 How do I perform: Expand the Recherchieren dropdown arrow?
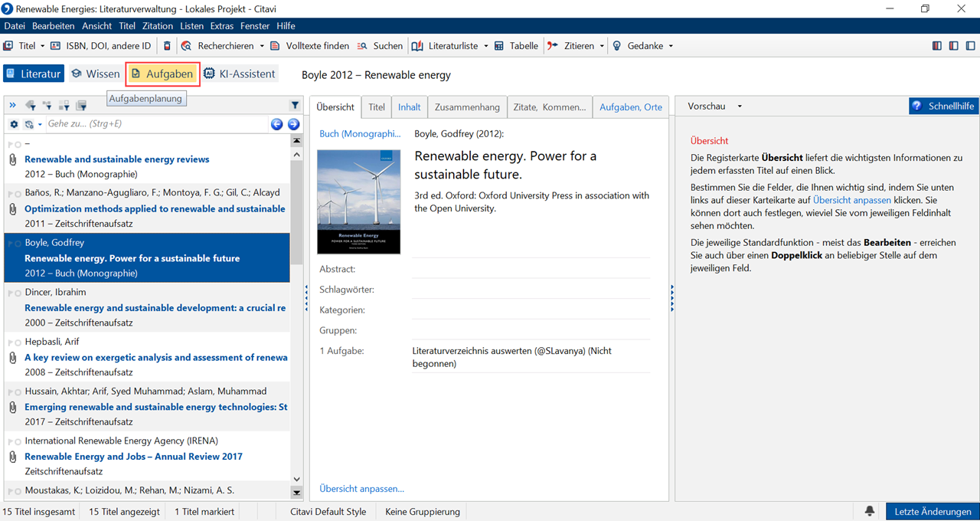262,46
